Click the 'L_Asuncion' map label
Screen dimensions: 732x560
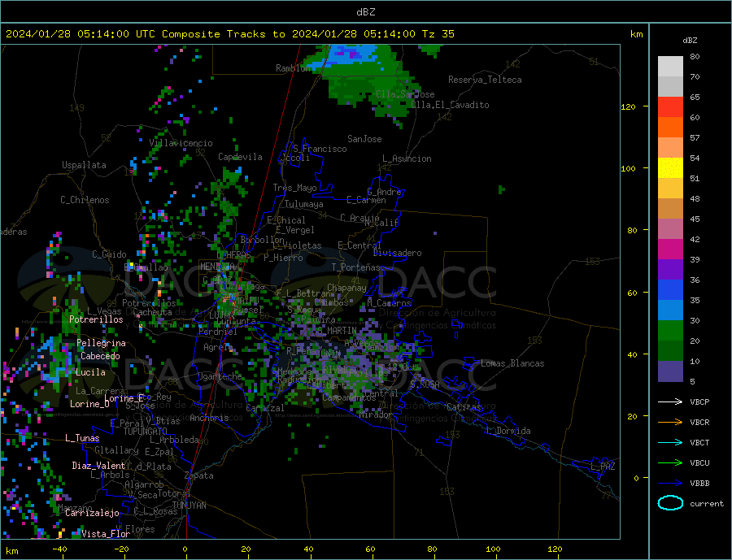407,158
